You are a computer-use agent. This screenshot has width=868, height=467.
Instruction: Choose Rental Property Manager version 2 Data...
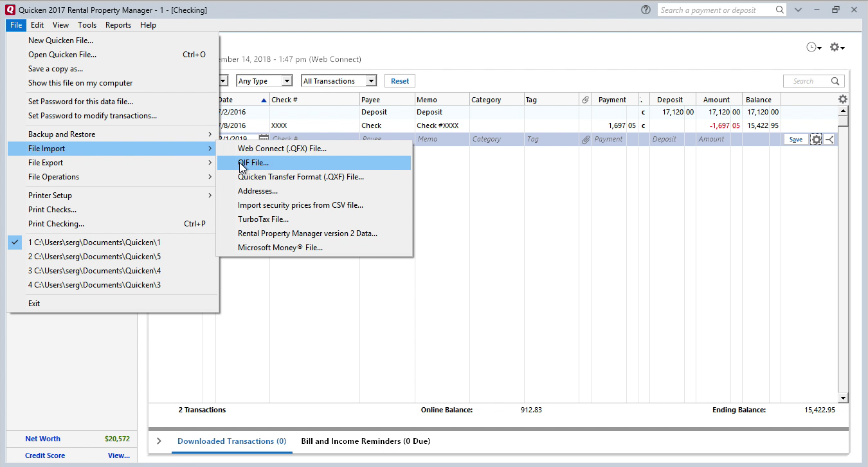[x=314, y=233]
